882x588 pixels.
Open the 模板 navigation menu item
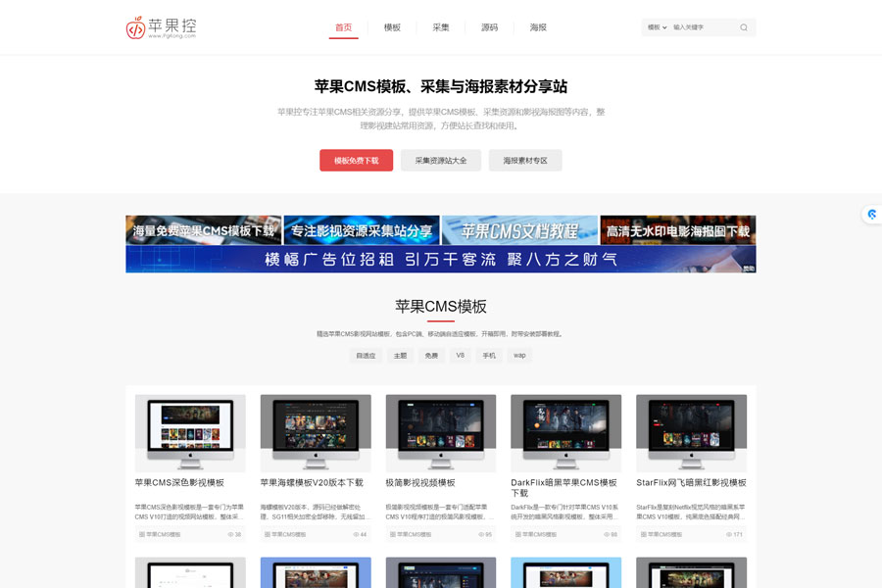[392, 27]
